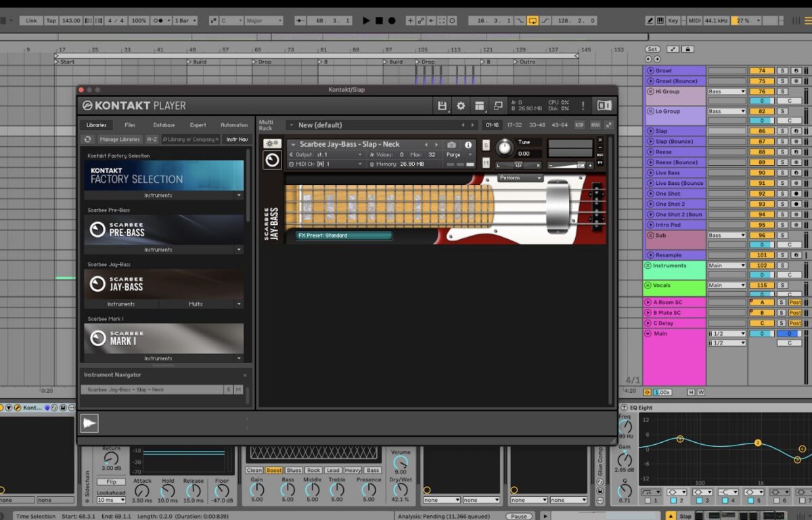Viewport: 812px width, 520px height.
Task: Click the KSP button in Multi Rack
Action: click(x=579, y=125)
